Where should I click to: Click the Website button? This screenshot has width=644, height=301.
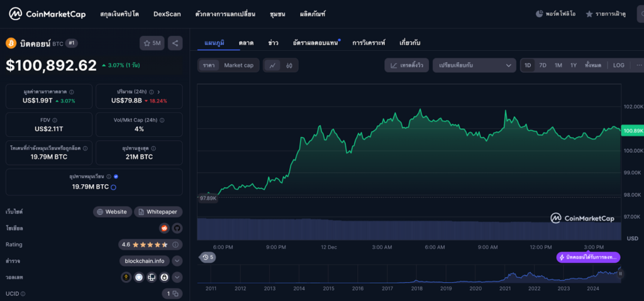coord(113,212)
